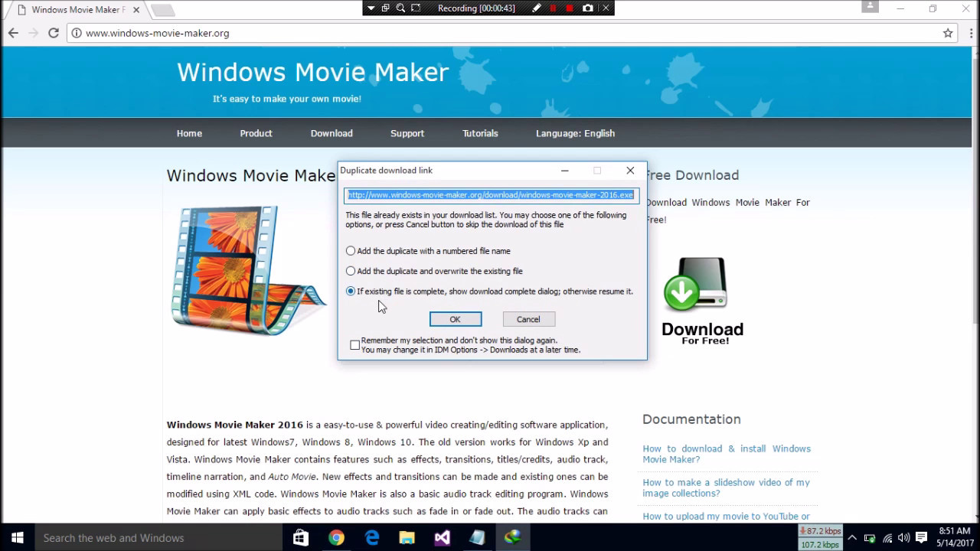Reload the current page
The image size is (980, 551).
coord(54,33)
